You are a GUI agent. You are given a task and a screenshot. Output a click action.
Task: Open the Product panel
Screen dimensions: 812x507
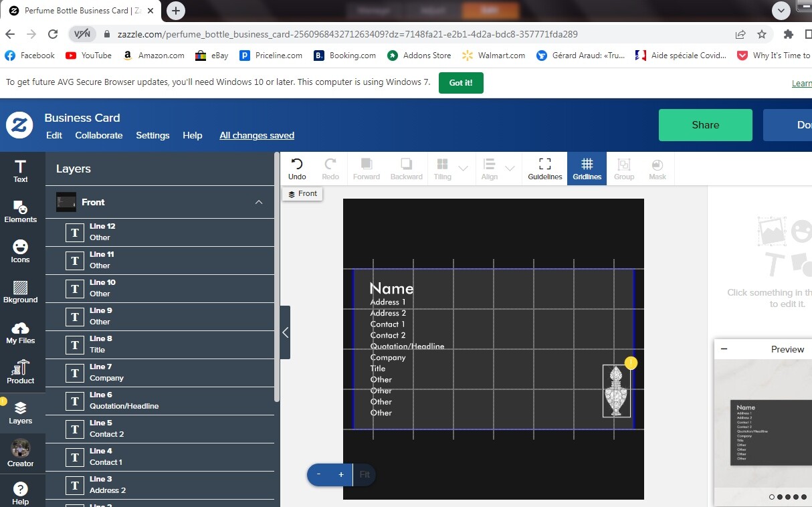click(21, 373)
